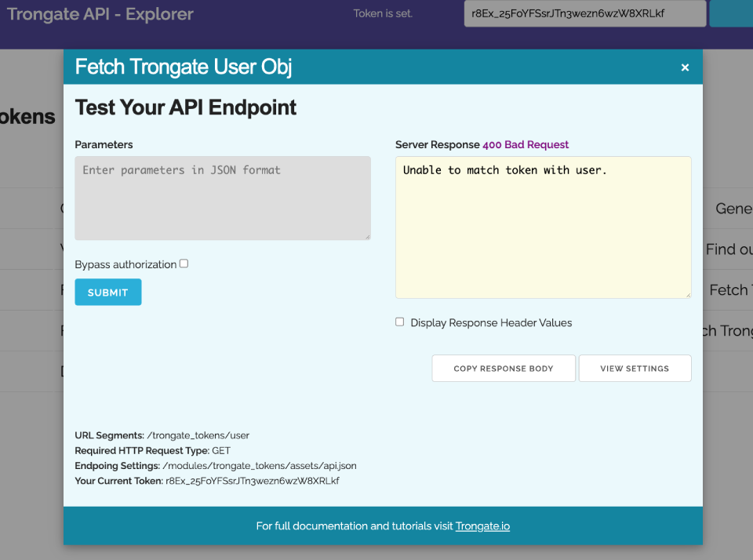
Task: Enable the Bypass authorization checkbox
Action: coord(184,264)
